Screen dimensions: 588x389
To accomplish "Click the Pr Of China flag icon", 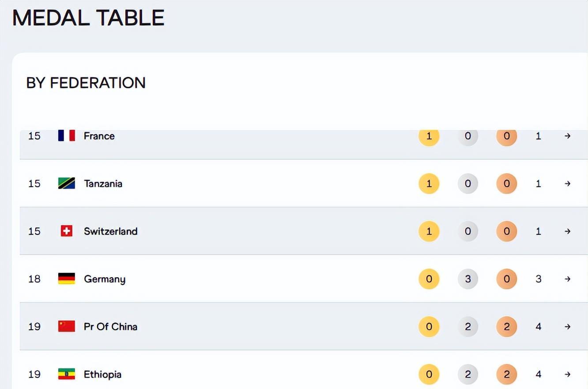I will 66,326.
